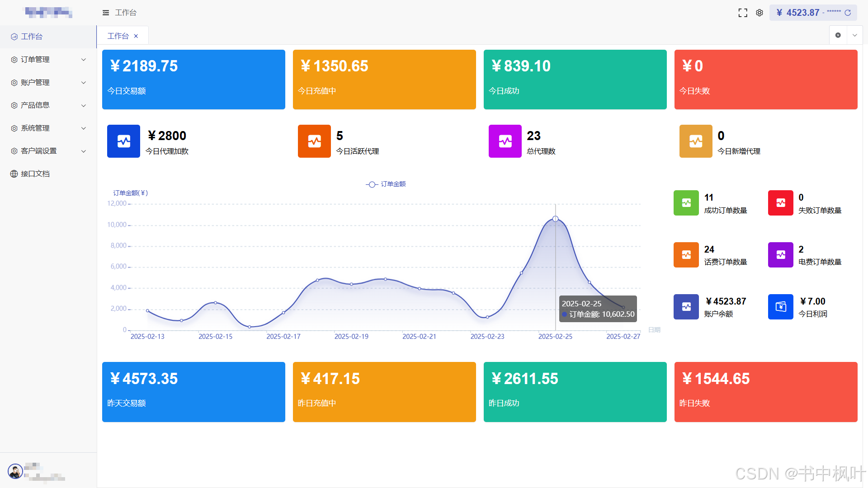Viewport: 868px width, 488px height.
Task: Click the magenta 总代理数 icon
Action: 505,141
